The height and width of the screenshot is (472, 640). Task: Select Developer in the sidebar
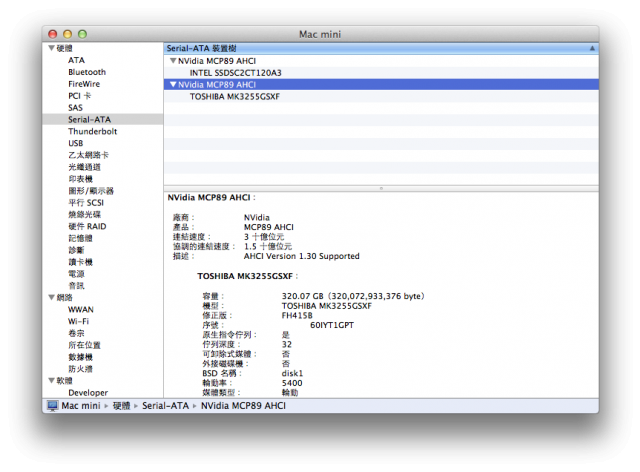[x=88, y=393]
